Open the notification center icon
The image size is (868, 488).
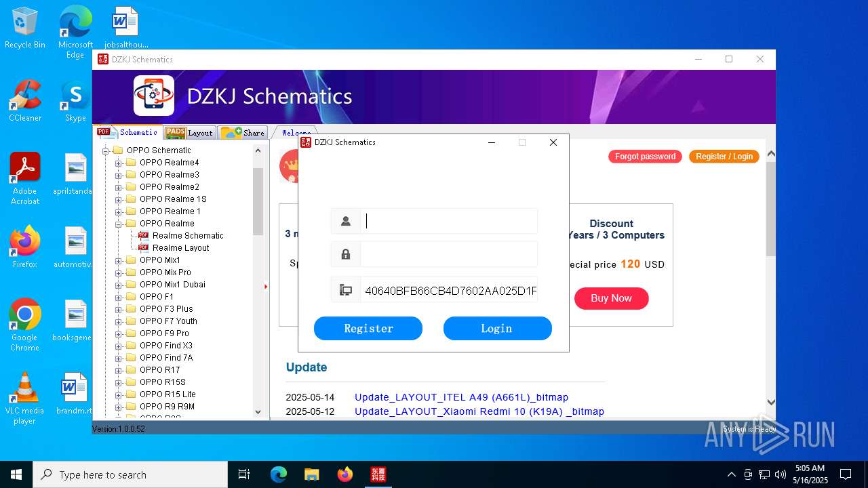(846, 474)
